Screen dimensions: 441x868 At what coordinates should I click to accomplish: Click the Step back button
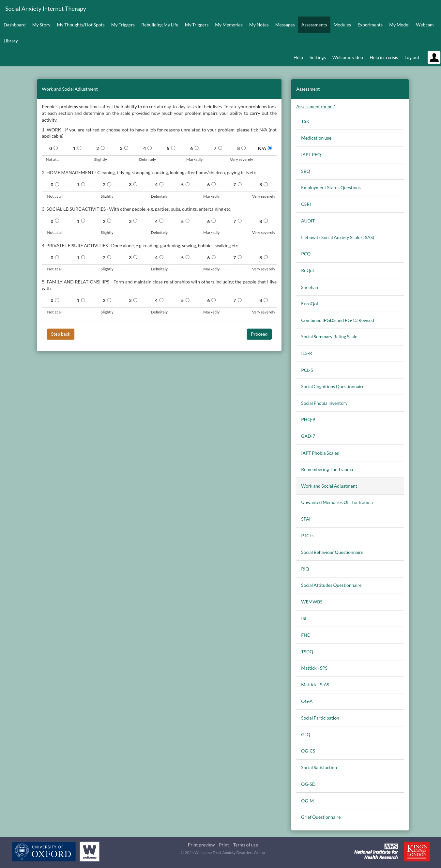pyautogui.click(x=60, y=334)
